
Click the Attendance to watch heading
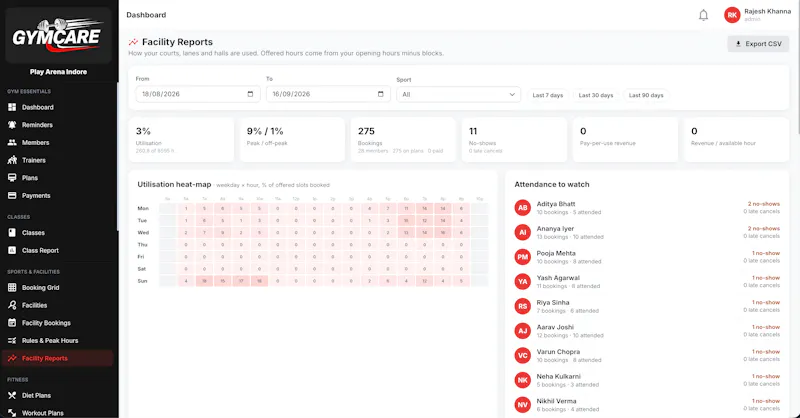tap(552, 184)
